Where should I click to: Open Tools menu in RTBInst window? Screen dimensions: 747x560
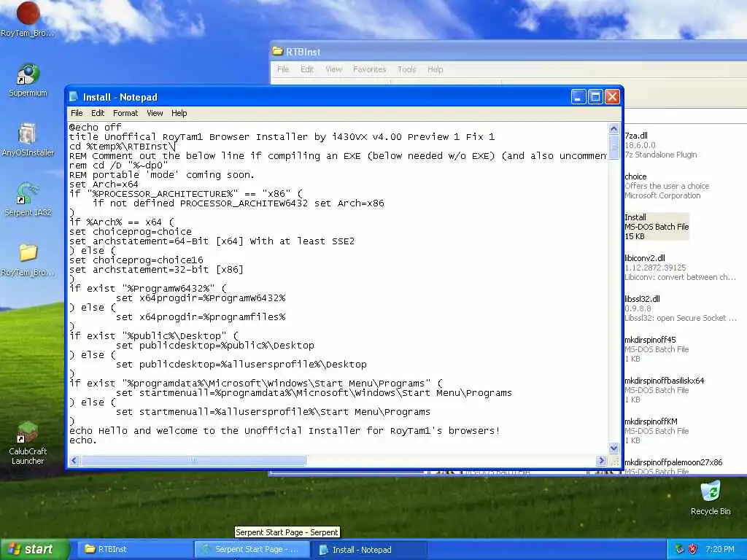406,69
